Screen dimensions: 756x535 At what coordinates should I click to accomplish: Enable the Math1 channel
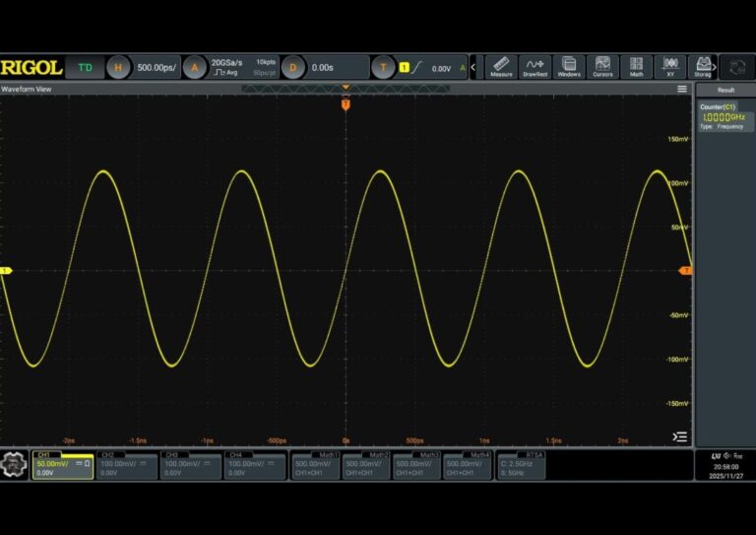point(316,465)
